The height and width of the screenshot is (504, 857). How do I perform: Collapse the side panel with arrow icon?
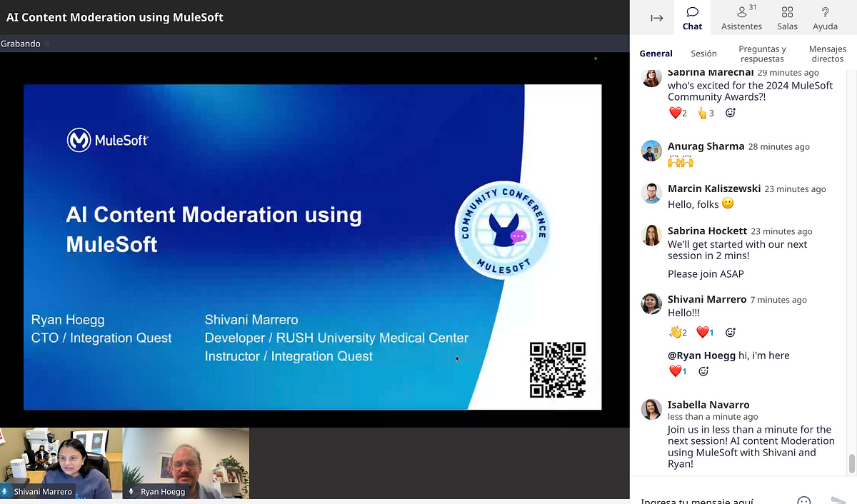click(x=657, y=19)
